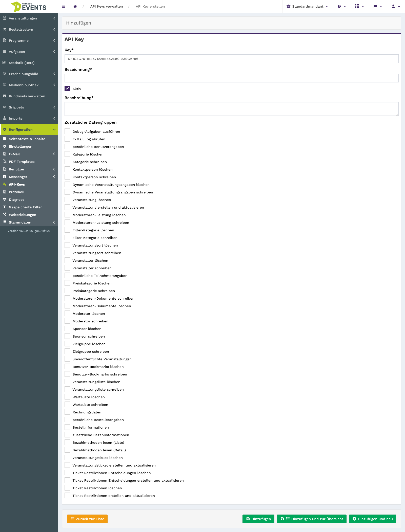Open Medienbibliothek sidebar item
The width and height of the screenshot is (405, 532).
29,85
